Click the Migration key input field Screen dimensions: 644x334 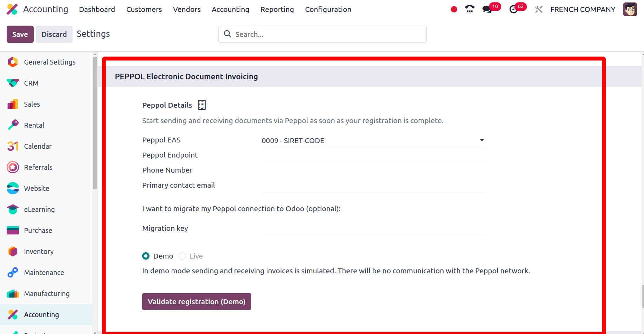[373, 229]
